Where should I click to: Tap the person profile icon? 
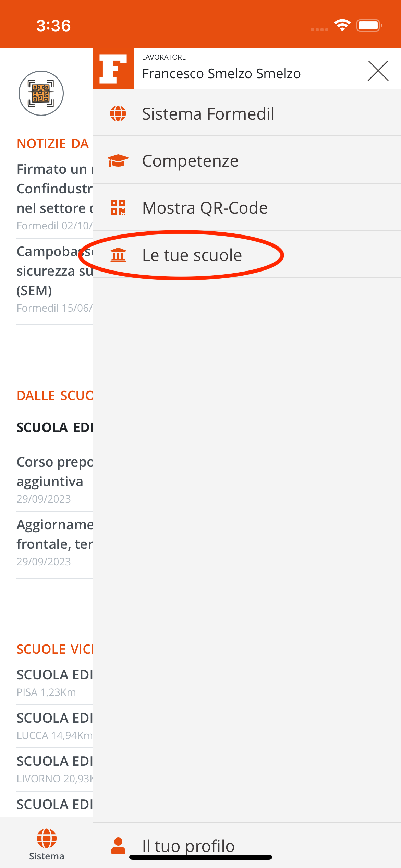(118, 845)
